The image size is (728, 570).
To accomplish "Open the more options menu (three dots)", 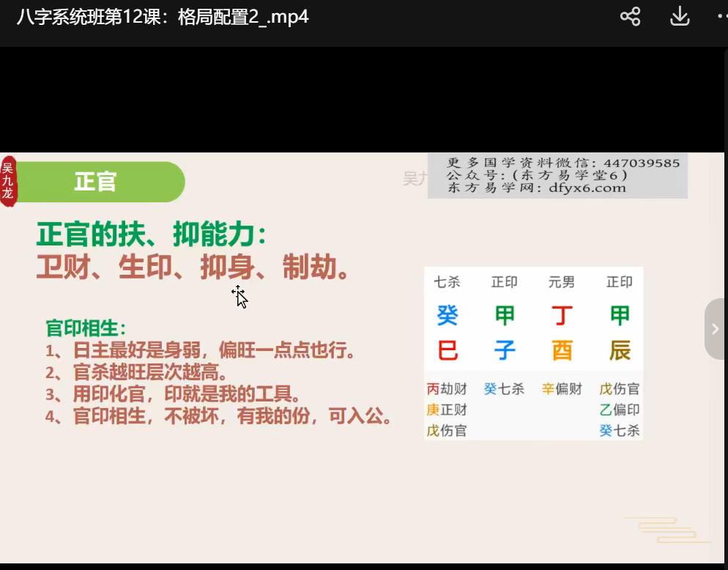I will click(x=721, y=17).
